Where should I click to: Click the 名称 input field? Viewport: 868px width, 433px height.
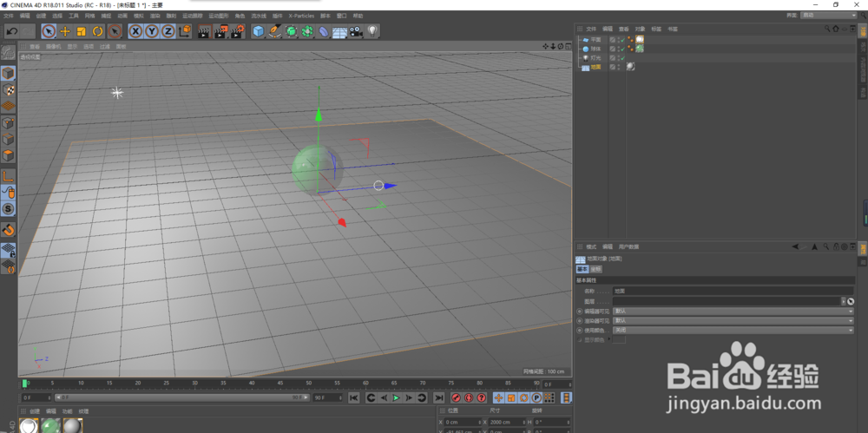(733, 291)
